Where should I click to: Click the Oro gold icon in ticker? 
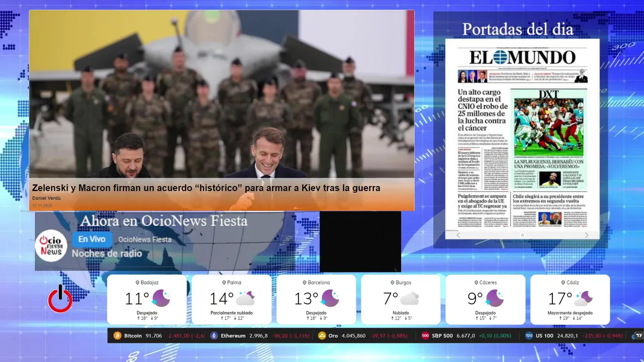[x=322, y=336]
